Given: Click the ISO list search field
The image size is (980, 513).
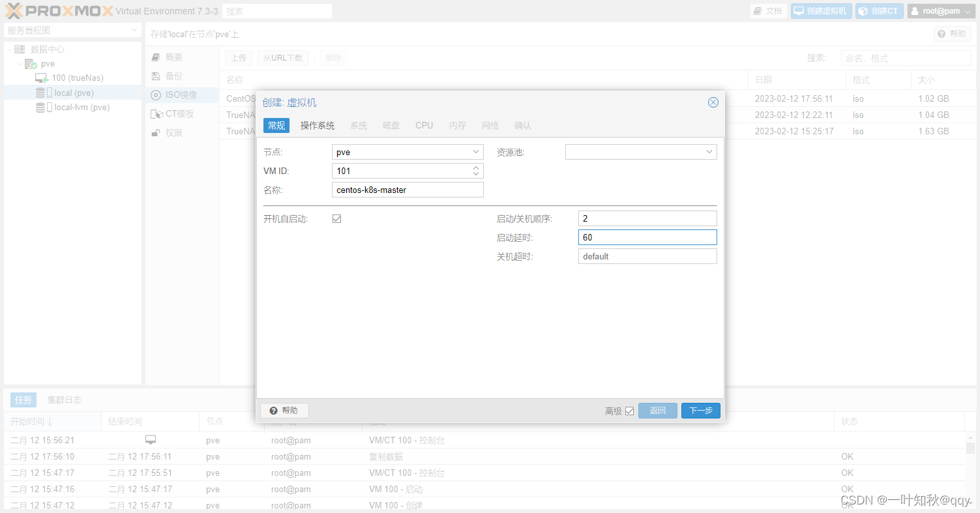Looking at the screenshot, I should click(x=906, y=58).
